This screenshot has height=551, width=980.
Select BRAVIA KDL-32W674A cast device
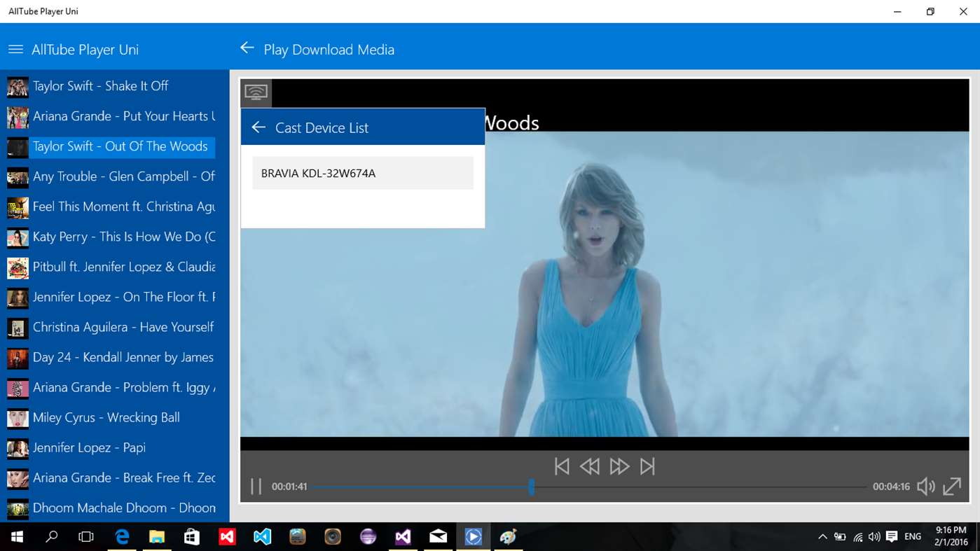(x=363, y=173)
